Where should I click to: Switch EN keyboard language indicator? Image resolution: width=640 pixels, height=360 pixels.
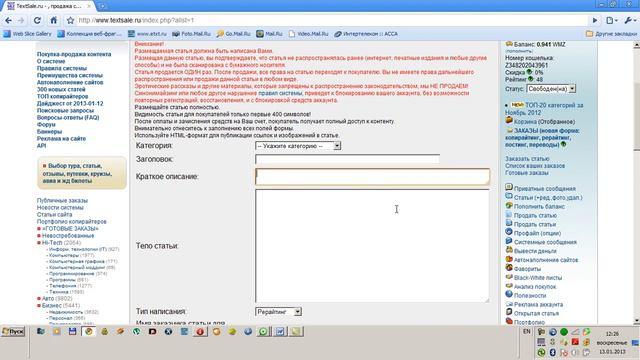coord(527,332)
